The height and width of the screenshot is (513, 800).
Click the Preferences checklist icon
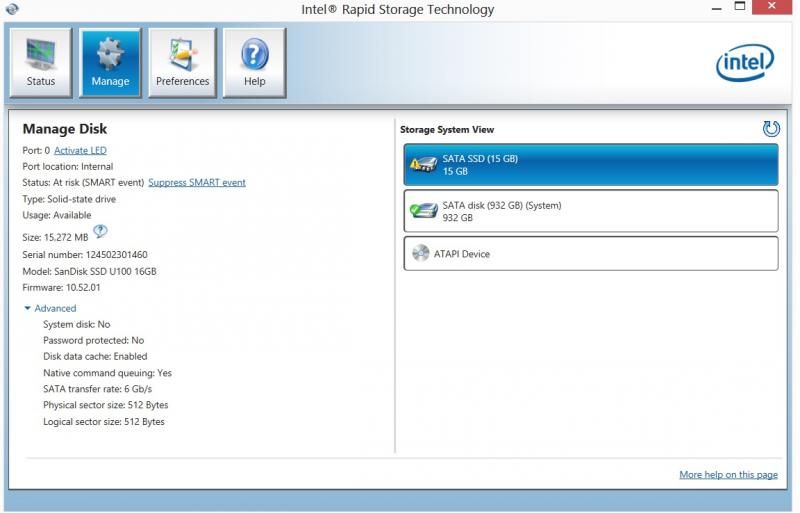click(x=182, y=54)
